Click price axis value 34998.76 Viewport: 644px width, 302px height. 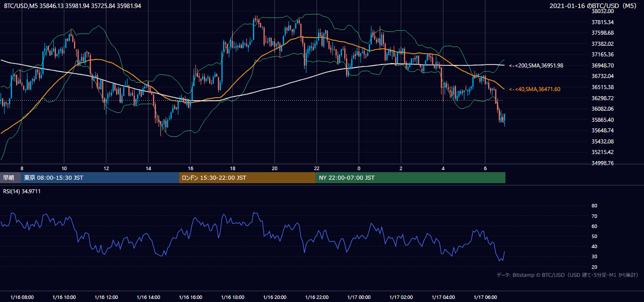coord(603,163)
